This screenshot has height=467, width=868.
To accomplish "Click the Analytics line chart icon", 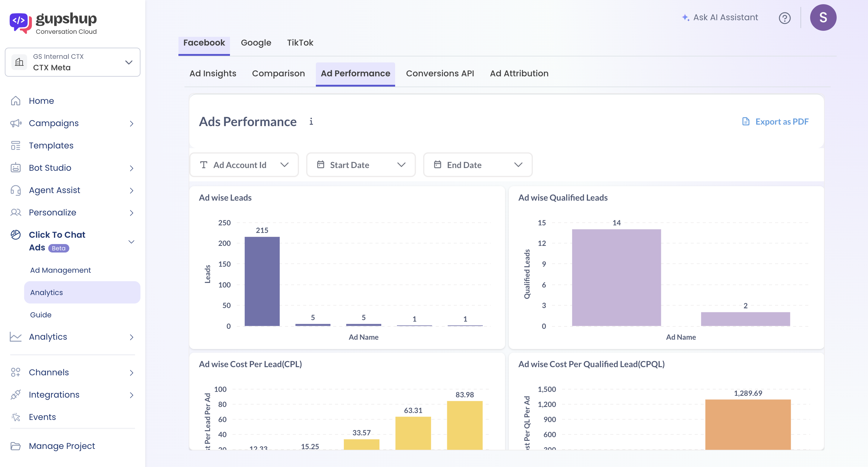I will click(x=15, y=337).
